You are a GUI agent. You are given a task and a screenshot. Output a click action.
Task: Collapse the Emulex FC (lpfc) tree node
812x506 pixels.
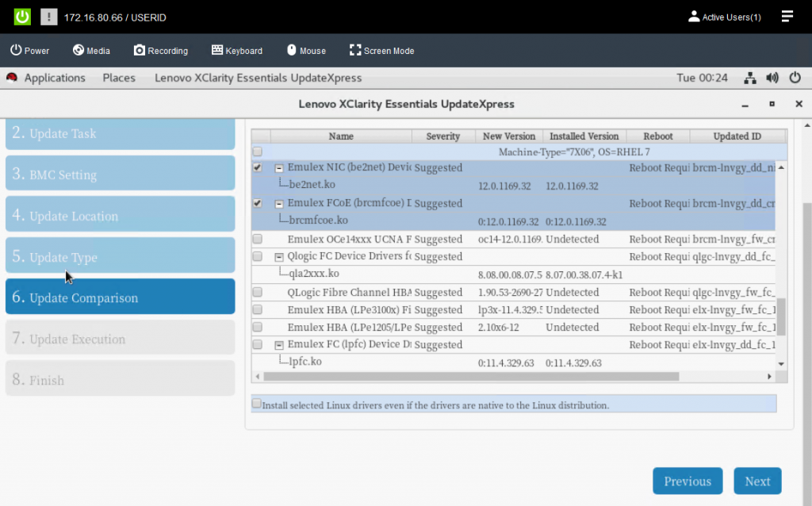(278, 345)
